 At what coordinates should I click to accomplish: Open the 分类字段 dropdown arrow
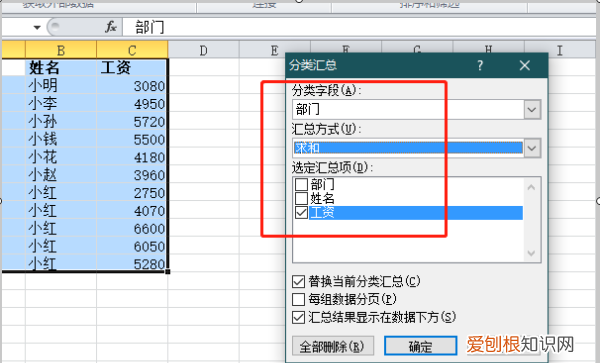point(532,110)
